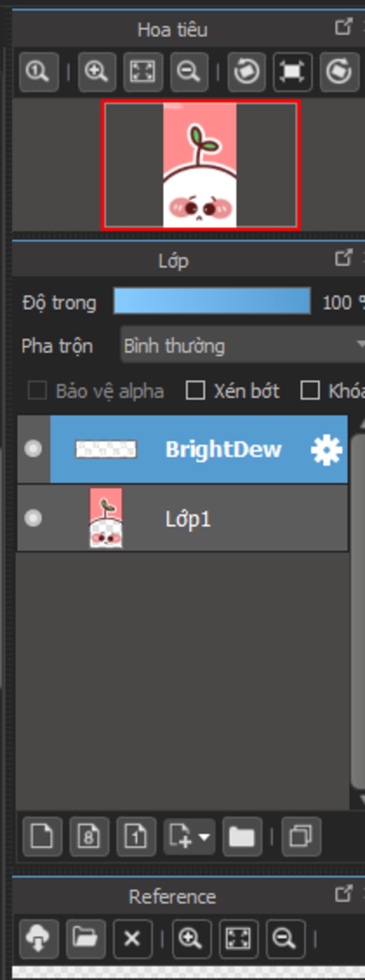Create a new layer folder
The image size is (365, 980).
coord(242,837)
